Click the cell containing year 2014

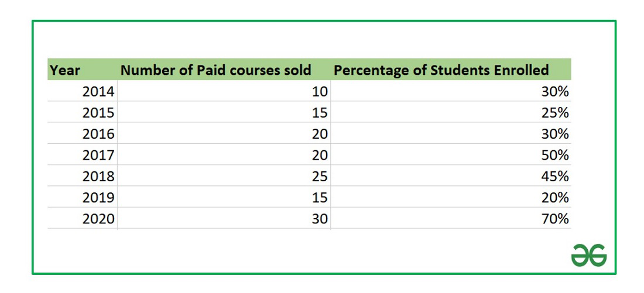click(x=100, y=91)
